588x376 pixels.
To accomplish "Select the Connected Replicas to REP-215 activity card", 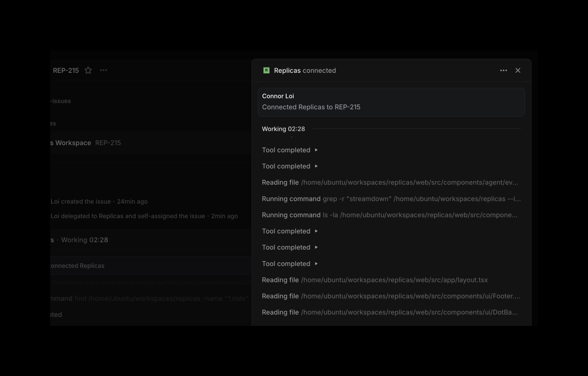I will (x=391, y=102).
